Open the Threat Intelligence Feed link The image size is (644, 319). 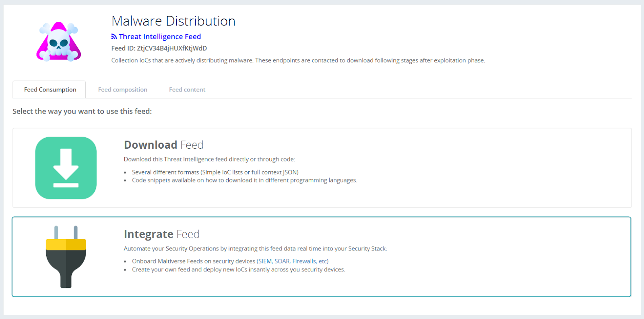pyautogui.click(x=159, y=37)
